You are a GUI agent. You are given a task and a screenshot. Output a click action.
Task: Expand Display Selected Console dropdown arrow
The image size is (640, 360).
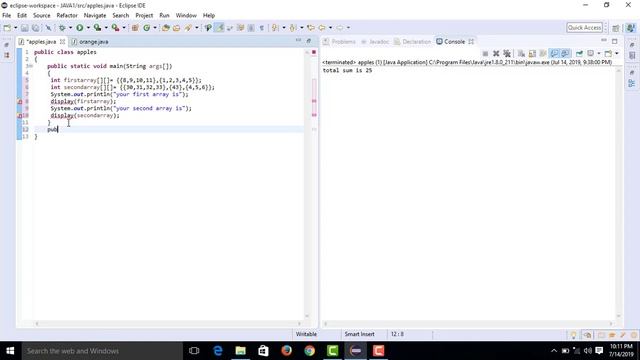[599, 53]
